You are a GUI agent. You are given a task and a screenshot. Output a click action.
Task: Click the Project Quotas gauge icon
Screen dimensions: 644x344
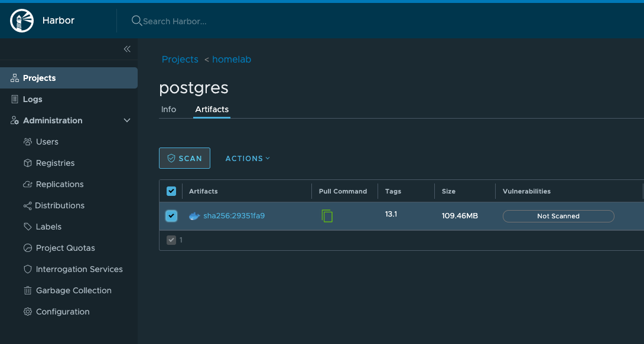(28, 248)
